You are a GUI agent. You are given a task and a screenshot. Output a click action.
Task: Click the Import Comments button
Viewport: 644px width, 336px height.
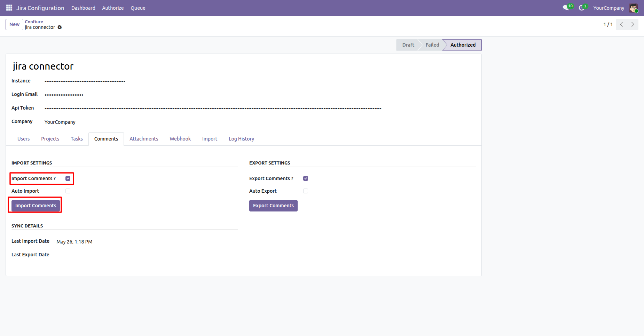[x=36, y=206]
